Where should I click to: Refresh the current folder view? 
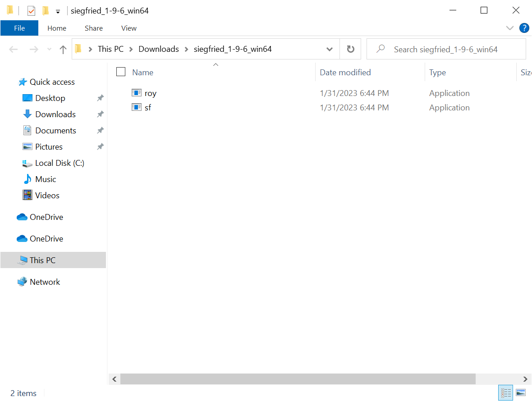pos(350,49)
